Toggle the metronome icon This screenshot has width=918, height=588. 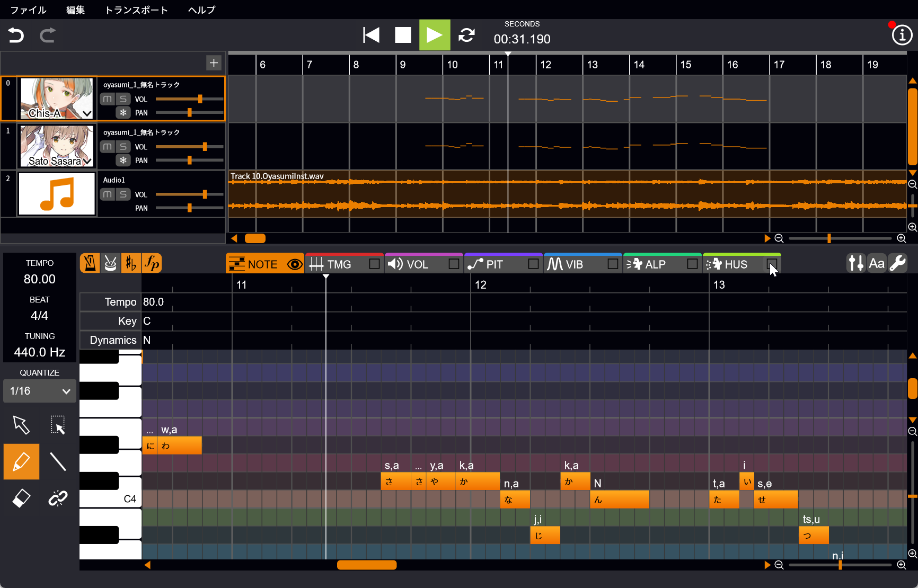coord(90,263)
